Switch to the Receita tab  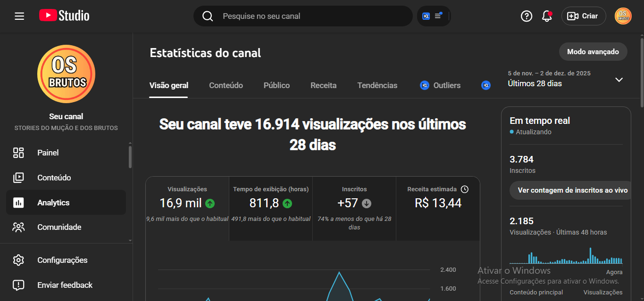point(324,85)
